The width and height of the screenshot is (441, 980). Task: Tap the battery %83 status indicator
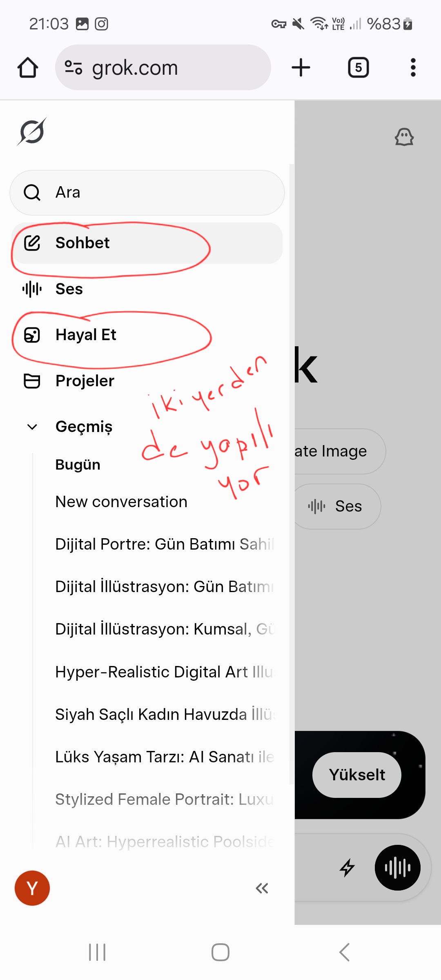pyautogui.click(x=390, y=24)
